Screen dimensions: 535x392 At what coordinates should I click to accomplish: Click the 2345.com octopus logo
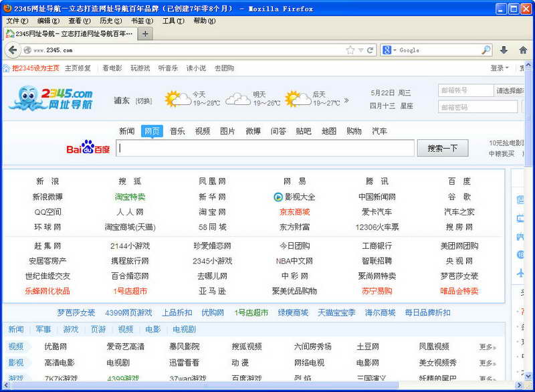[x=51, y=98]
